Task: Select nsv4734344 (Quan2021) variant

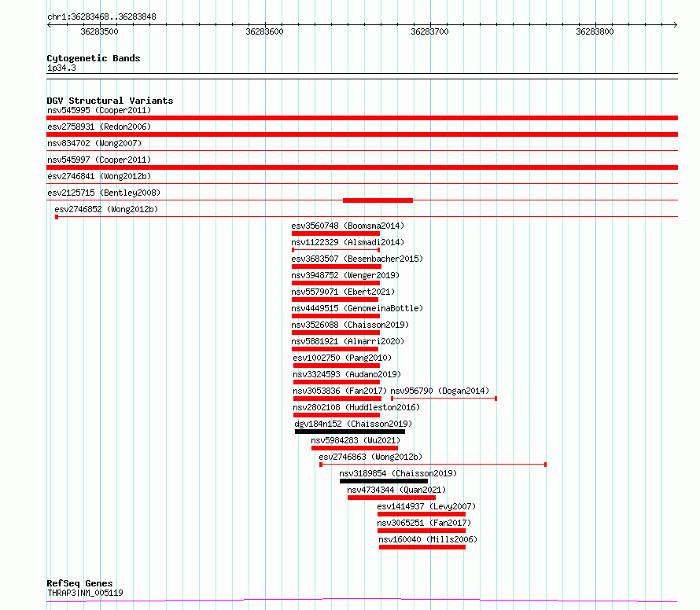Action: [x=396, y=490]
